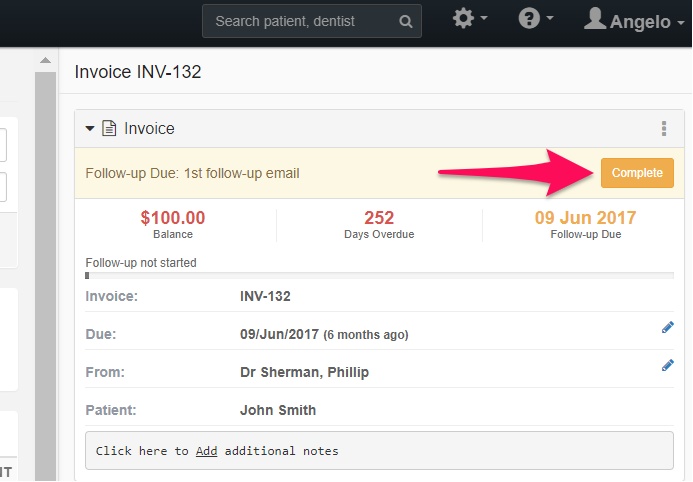Expand the settings dropdown caret

click(x=484, y=18)
